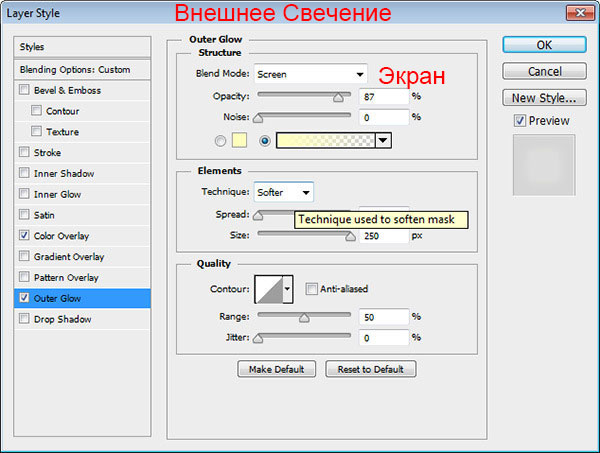Select the Bevel & Emboss label

67,90
